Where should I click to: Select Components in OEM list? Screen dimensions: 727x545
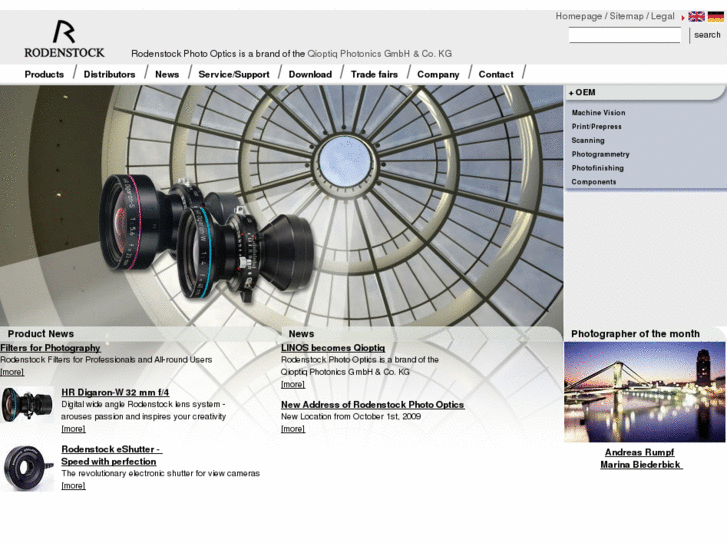[594, 182]
